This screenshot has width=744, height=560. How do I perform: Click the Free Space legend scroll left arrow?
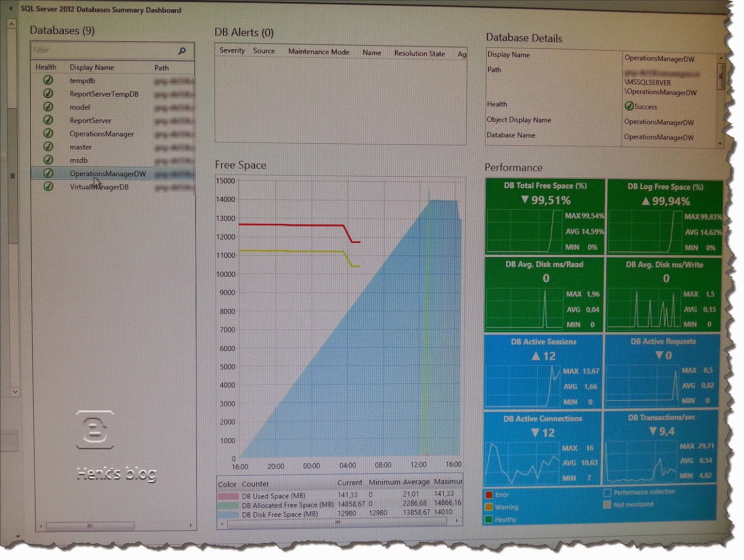[223, 524]
